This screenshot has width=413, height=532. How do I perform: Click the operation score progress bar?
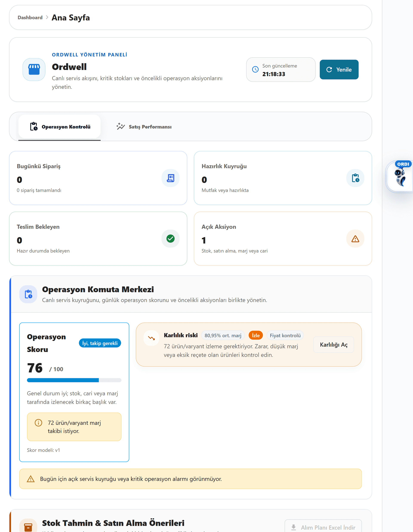point(74,380)
